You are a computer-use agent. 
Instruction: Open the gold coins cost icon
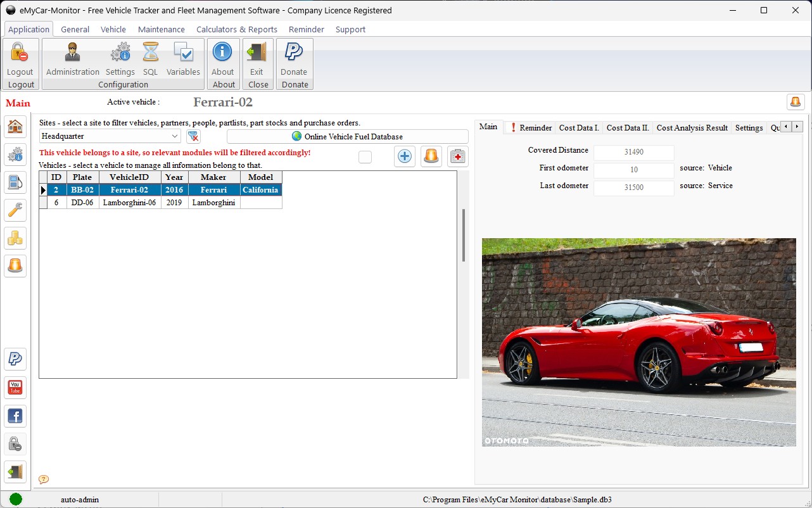(15, 238)
